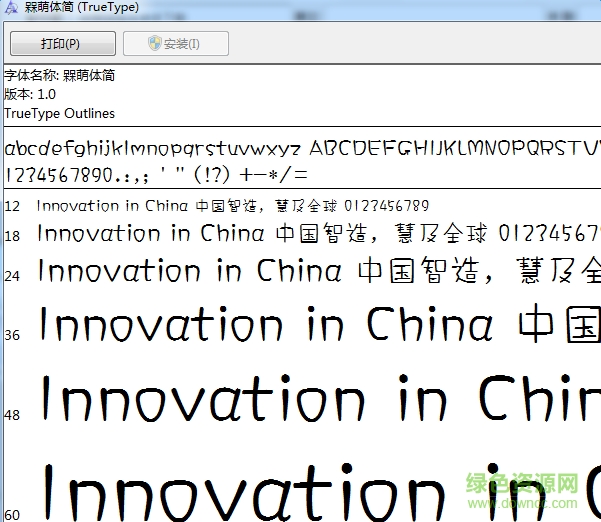This screenshot has height=522, width=601.
Task: Click the numerals and punctuation sample line
Action: point(156,175)
